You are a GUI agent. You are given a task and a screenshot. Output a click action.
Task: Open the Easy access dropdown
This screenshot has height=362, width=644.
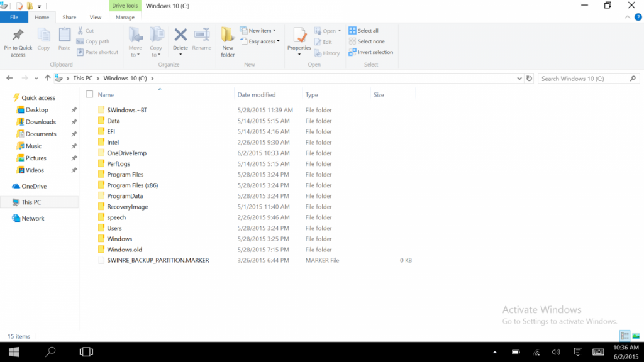pyautogui.click(x=260, y=41)
